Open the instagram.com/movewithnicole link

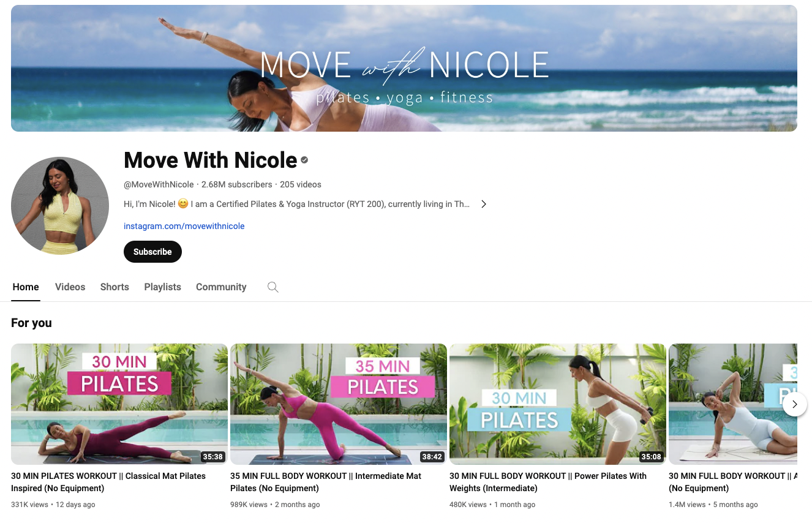coord(184,226)
